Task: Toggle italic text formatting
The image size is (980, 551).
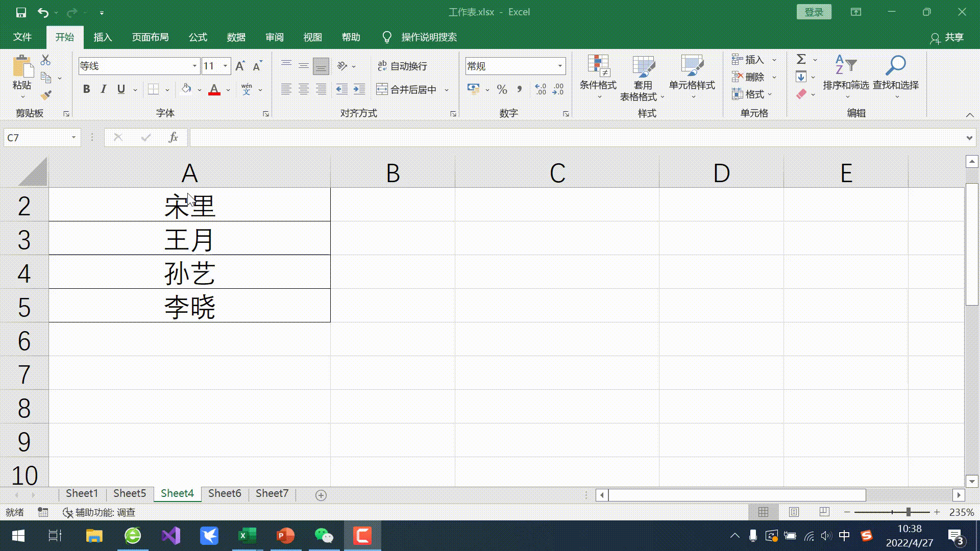Action: pyautogui.click(x=104, y=89)
